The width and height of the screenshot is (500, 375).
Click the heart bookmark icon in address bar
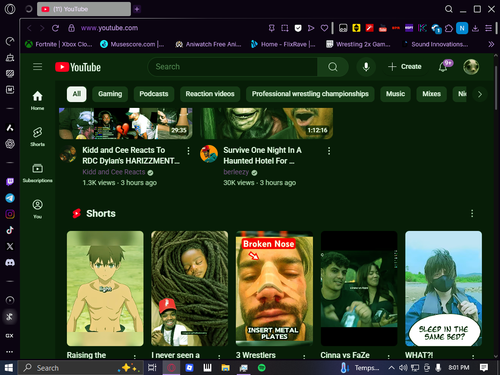point(324,28)
